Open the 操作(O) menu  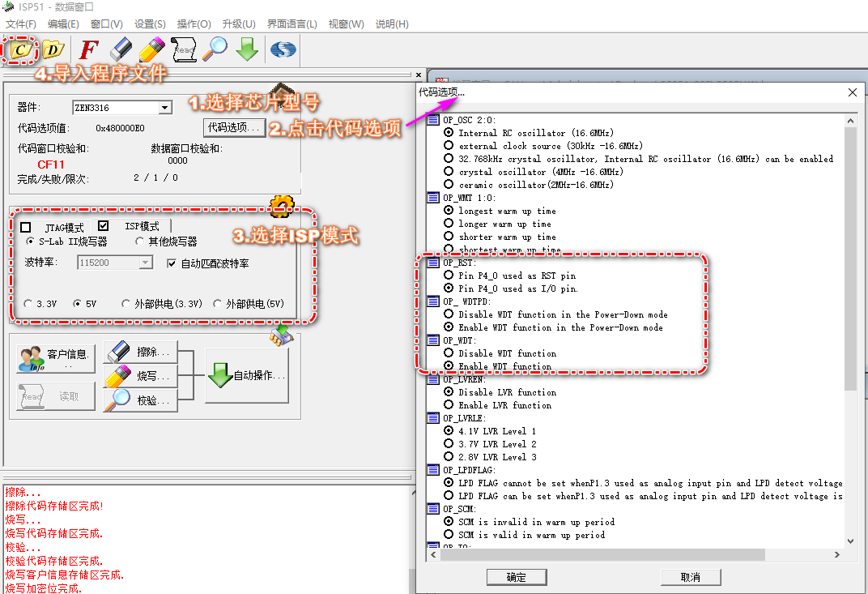point(194,24)
